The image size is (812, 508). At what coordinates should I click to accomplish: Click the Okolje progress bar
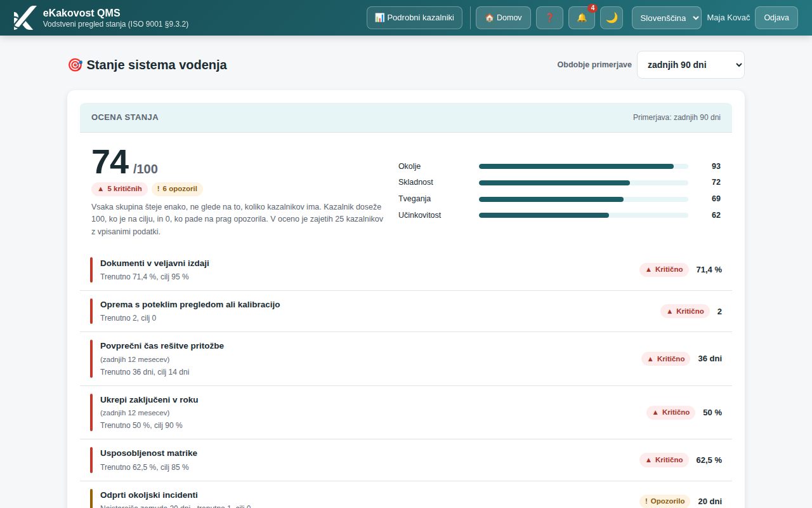(x=584, y=166)
